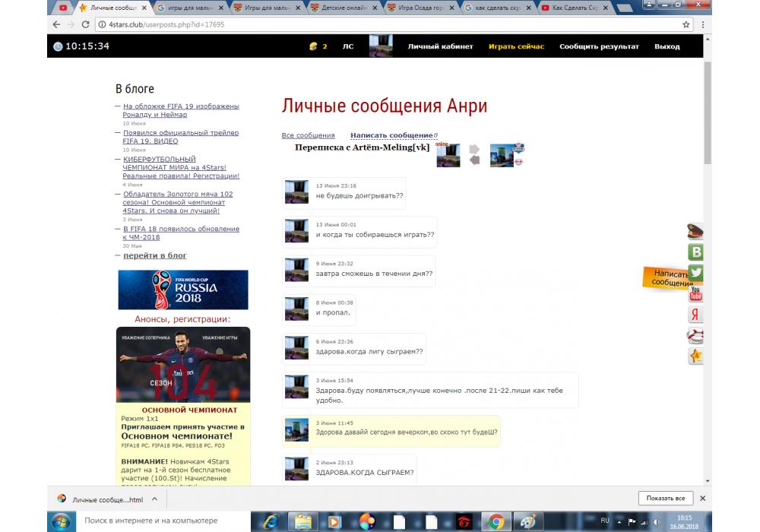Reload the page with browser refresh button
Screen dimensions: 760x532
(x=85, y=24)
